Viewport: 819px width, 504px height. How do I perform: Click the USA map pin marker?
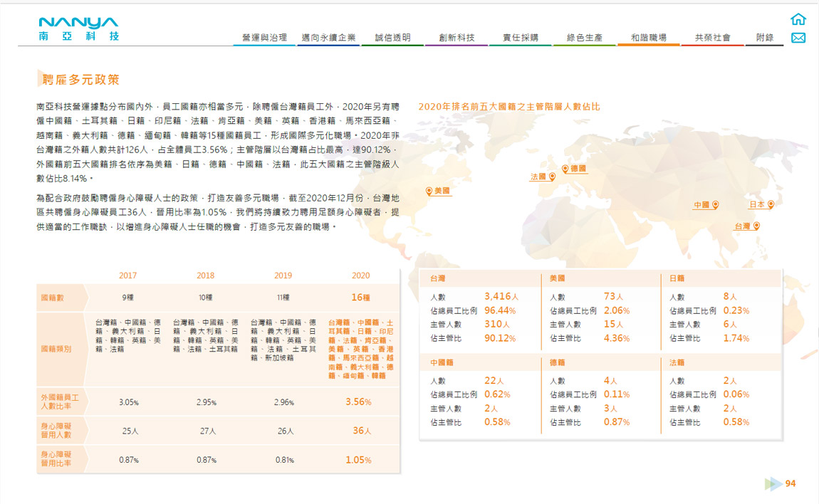(429, 191)
